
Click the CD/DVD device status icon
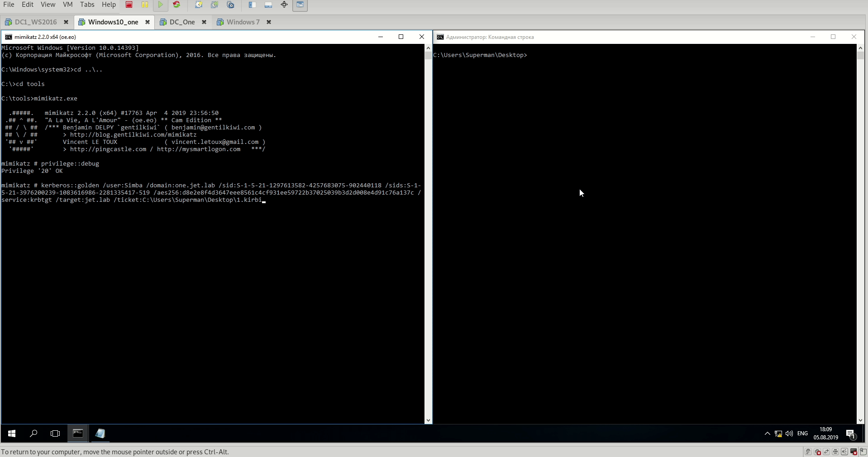pyautogui.click(x=817, y=452)
